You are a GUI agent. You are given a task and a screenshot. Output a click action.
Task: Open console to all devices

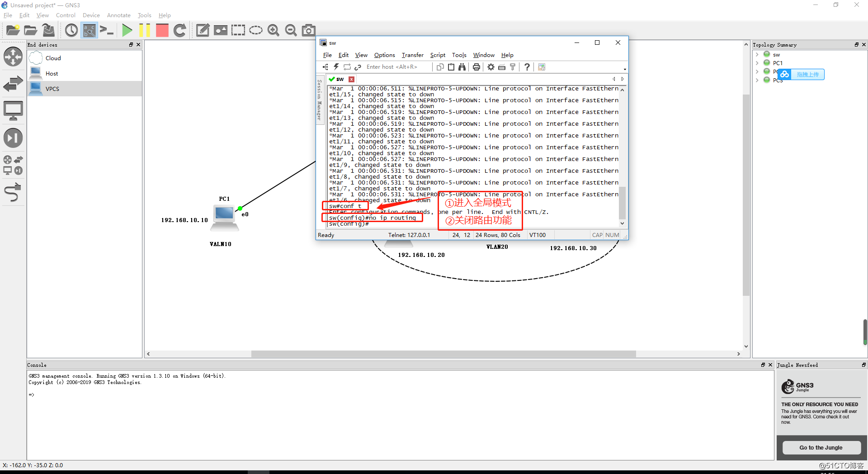click(x=107, y=30)
